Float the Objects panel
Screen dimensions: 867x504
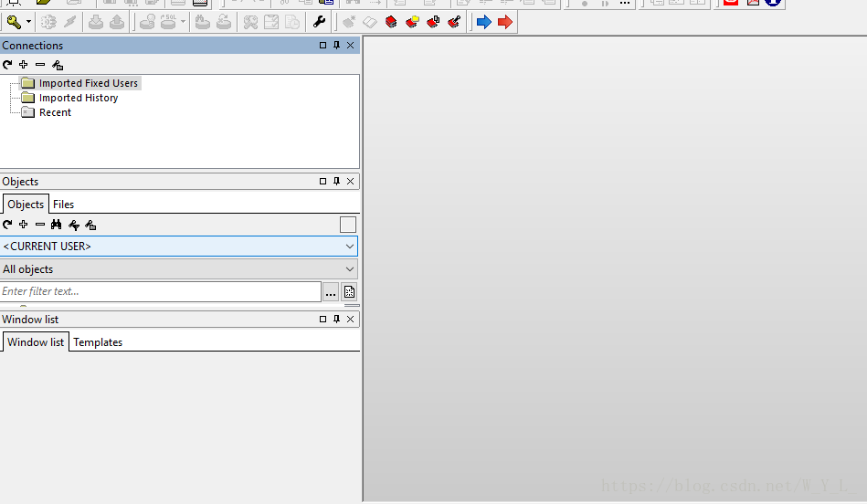[322, 182]
